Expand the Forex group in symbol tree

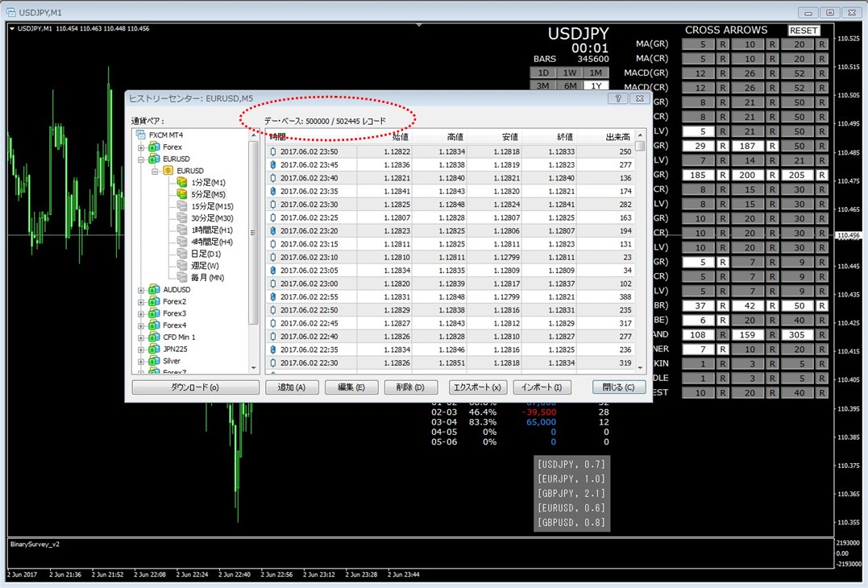pos(141,147)
